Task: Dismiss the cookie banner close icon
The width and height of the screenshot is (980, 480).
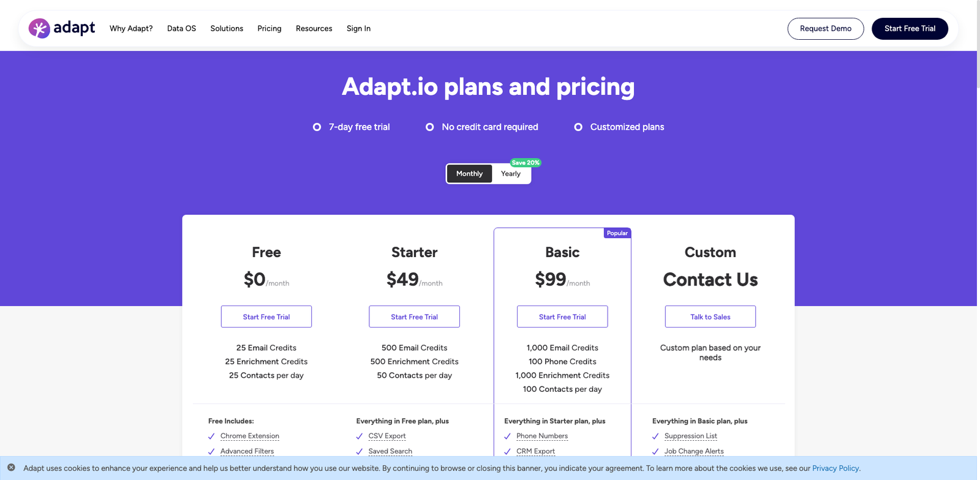Action: (11, 468)
